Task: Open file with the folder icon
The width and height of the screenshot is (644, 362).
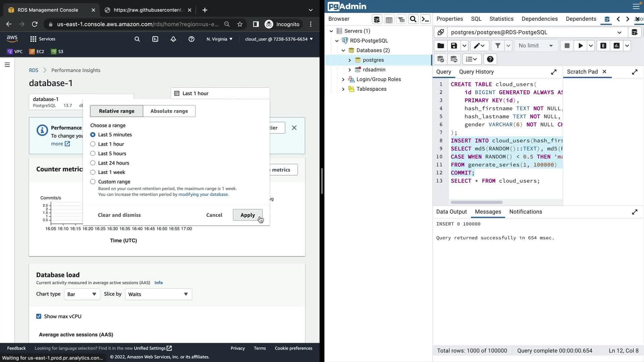Action: coord(441,46)
